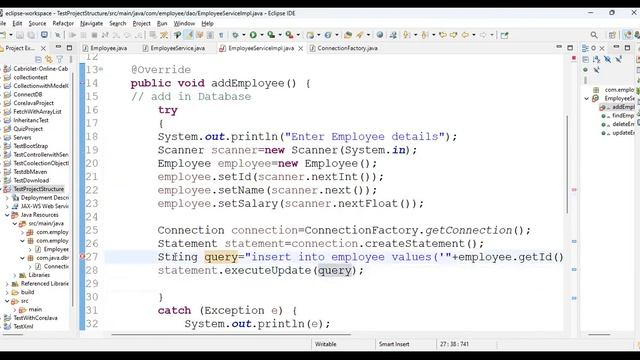Viewport: 640px width, 360px height.
Task: Click the Sort alphabetically icon in Outline
Action: 596,60
